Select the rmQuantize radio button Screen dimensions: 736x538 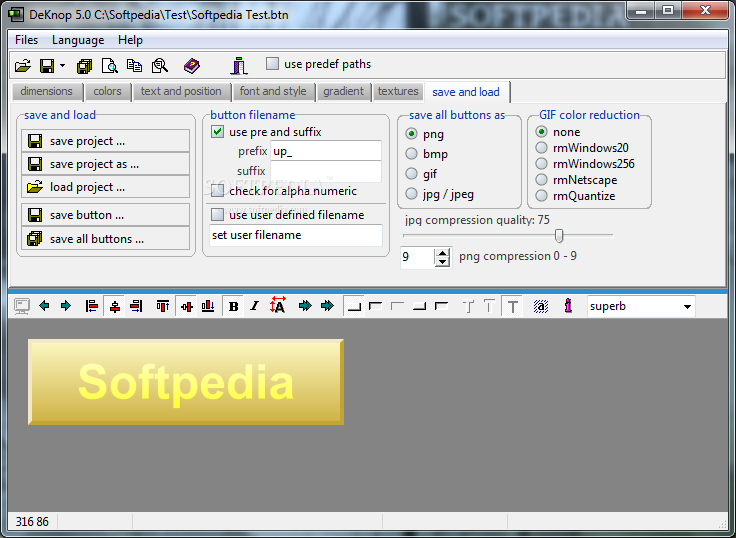pyautogui.click(x=542, y=196)
